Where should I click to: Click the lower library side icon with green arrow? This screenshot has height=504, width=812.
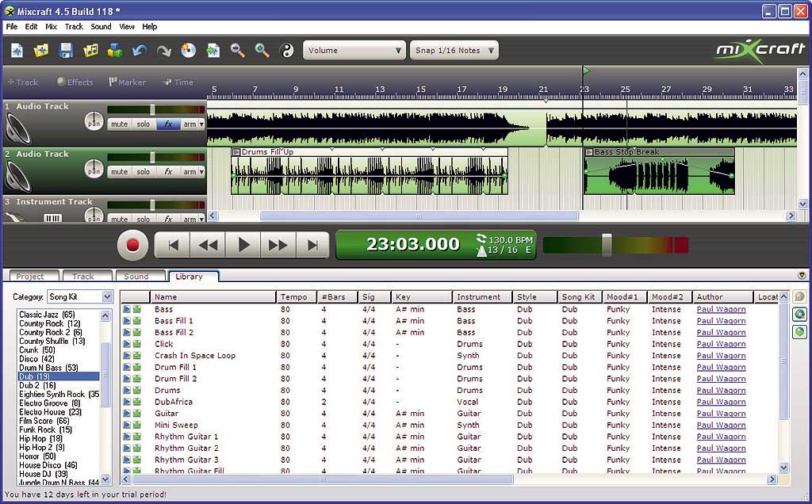click(x=799, y=332)
